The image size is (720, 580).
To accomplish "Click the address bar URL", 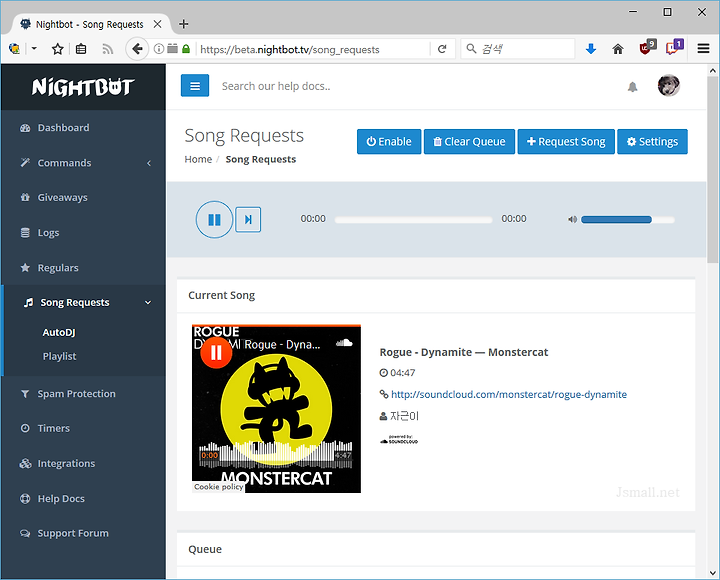I will [290, 50].
